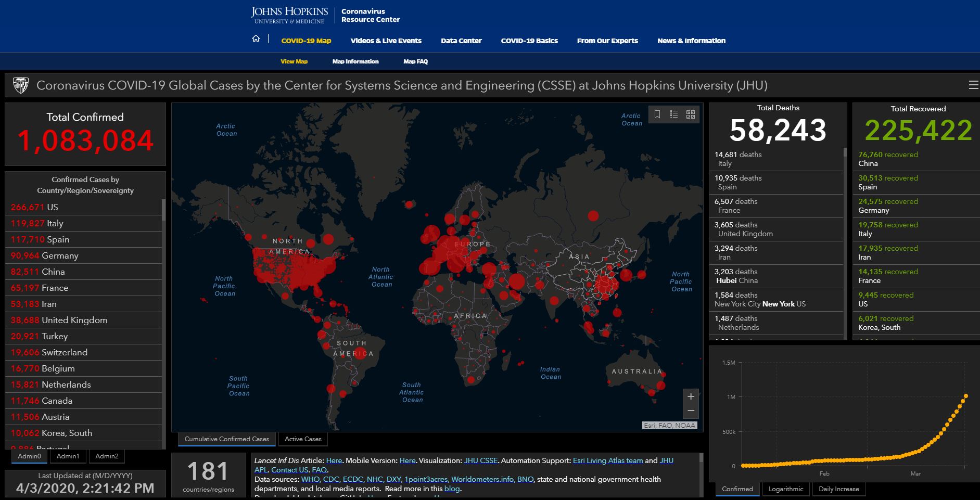This screenshot has width=980, height=500.
Task: Open the WHO data source link
Action: (310, 479)
